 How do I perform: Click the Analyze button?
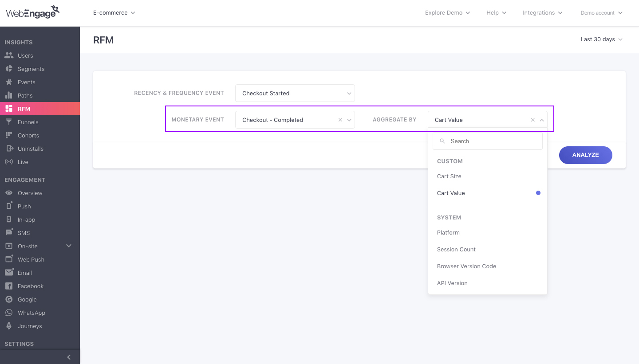pyautogui.click(x=585, y=155)
